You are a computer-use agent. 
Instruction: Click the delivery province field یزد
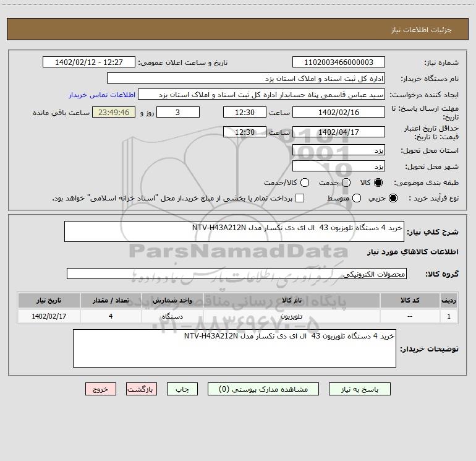[x=339, y=150]
